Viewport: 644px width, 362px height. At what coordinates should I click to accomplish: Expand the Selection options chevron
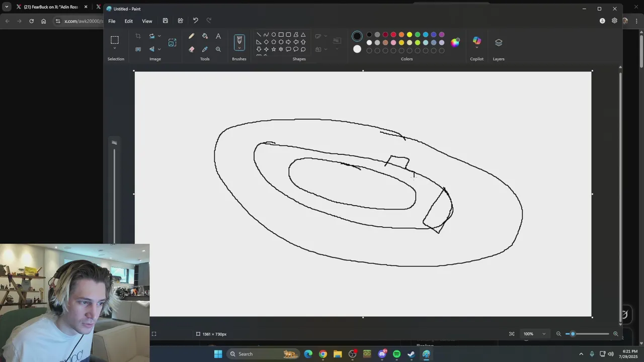pos(115,48)
